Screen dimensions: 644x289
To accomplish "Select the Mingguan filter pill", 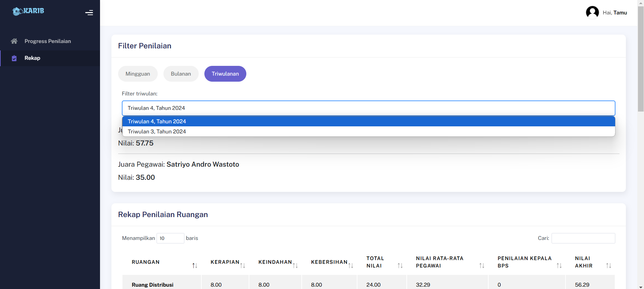I will (138, 74).
